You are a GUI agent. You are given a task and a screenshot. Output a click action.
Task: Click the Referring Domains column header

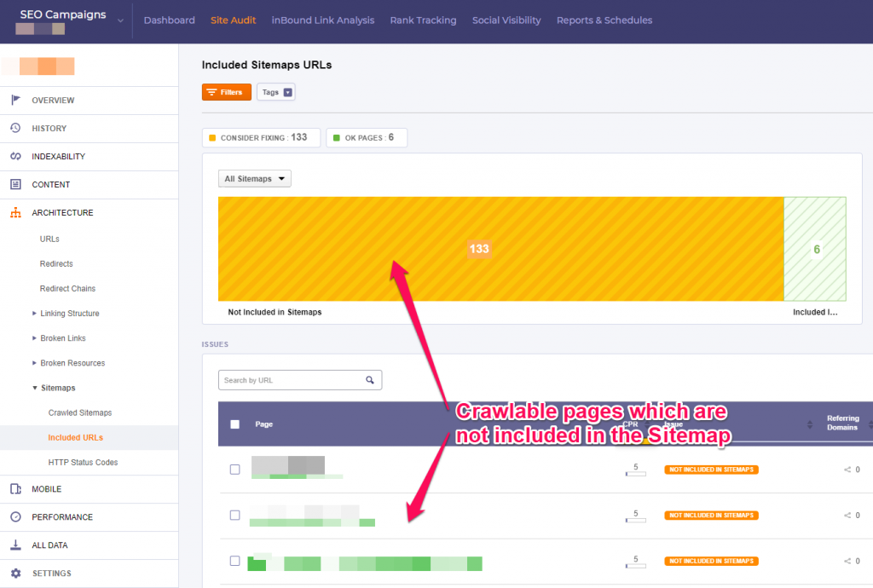tap(842, 423)
